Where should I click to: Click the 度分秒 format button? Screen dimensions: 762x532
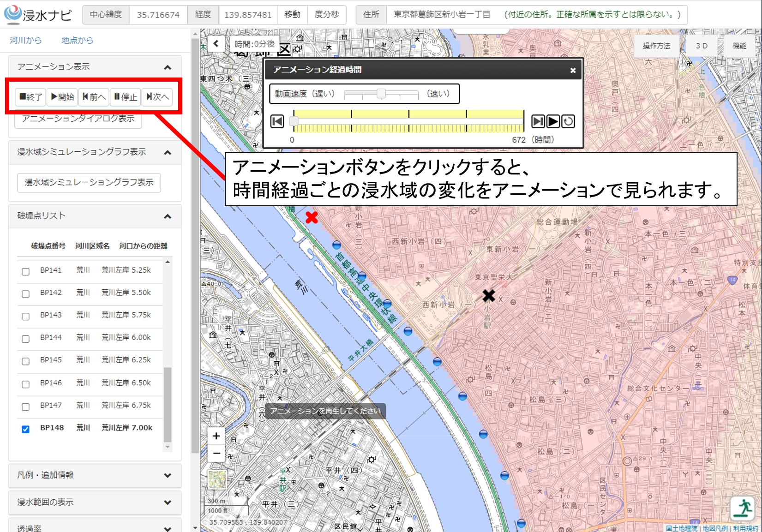pos(326,14)
